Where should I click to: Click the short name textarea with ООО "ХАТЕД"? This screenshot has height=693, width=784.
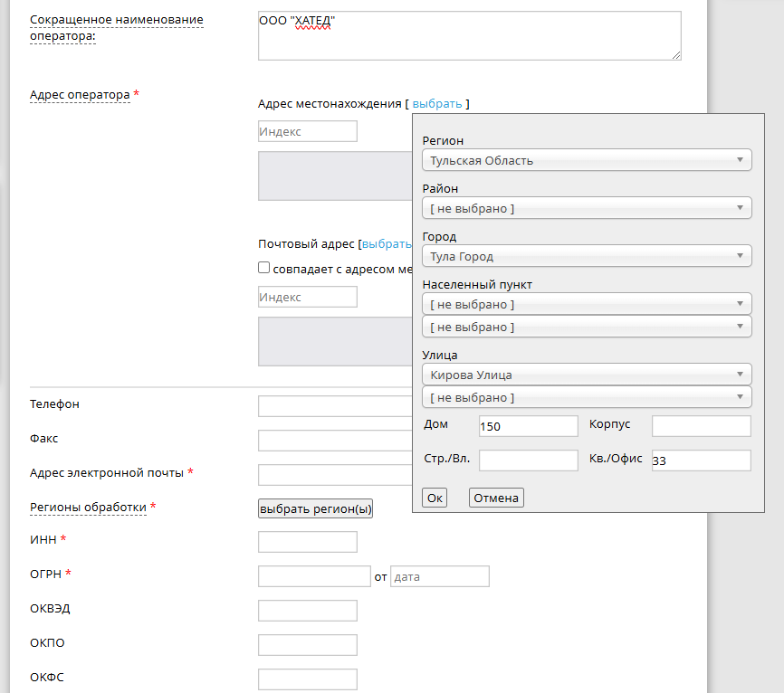[469, 36]
